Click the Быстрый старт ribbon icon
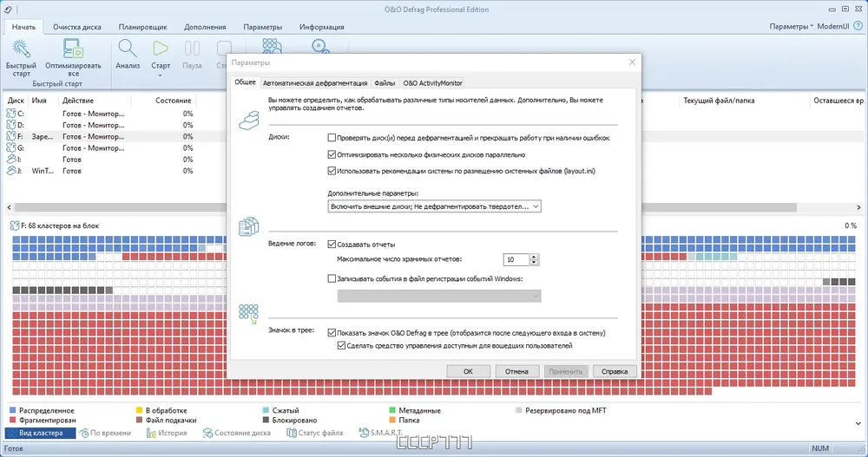 22,52
